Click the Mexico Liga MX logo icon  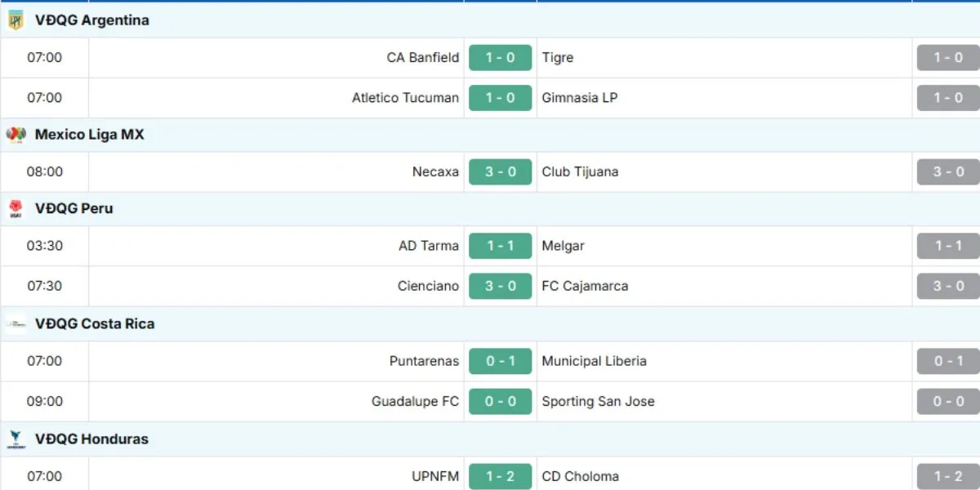16,135
